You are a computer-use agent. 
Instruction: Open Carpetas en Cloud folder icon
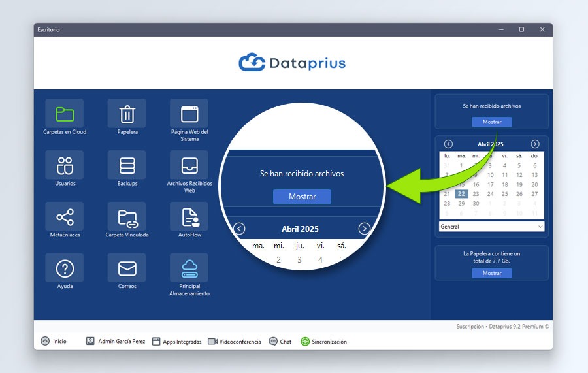coord(65,114)
